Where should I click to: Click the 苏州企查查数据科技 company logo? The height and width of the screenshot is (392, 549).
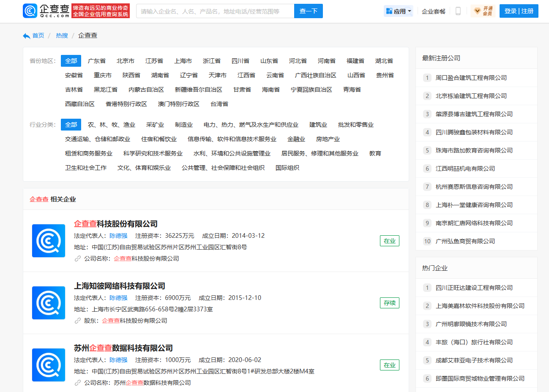pyautogui.click(x=49, y=365)
